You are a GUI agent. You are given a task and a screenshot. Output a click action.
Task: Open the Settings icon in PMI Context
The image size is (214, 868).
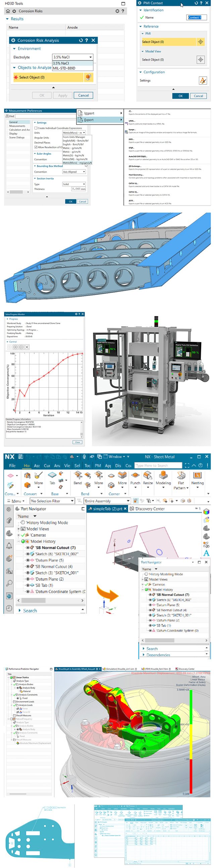[x=203, y=80]
